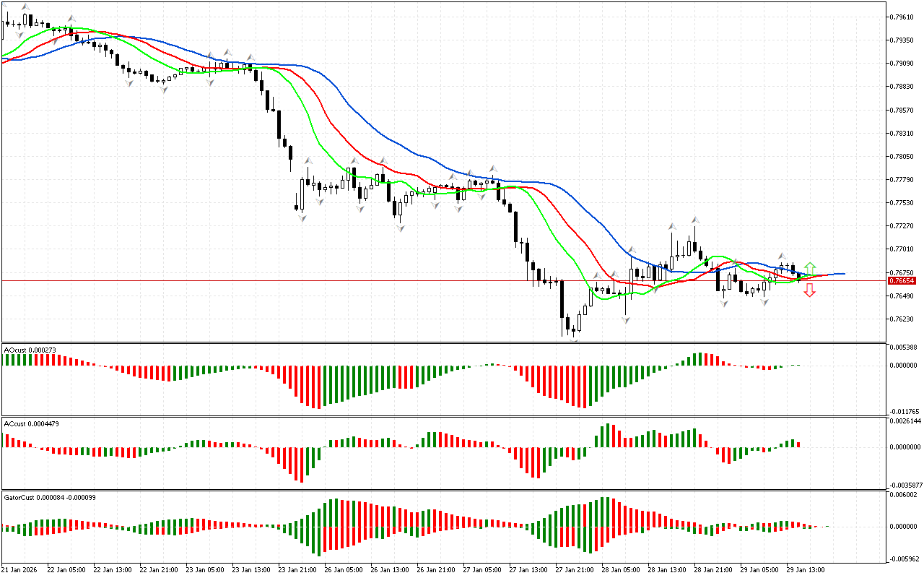This screenshot has height=578, width=924.
Task: Click the 0.005388 AO scale value
Action: (x=904, y=348)
